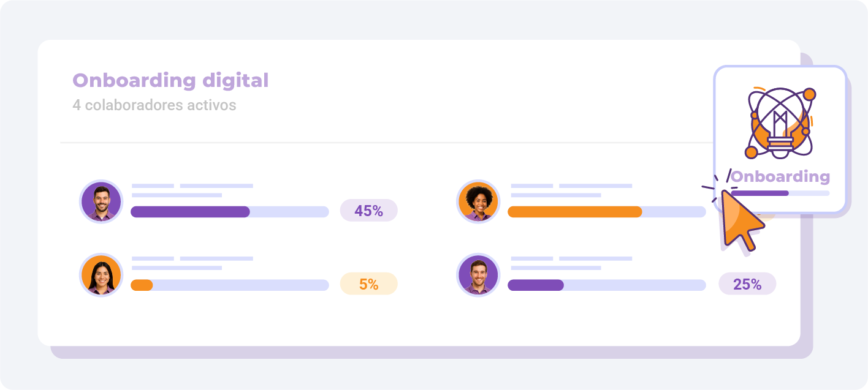This screenshot has width=868, height=390.
Task: Click the 4 colaboradores activos subtitle
Action: [154, 105]
